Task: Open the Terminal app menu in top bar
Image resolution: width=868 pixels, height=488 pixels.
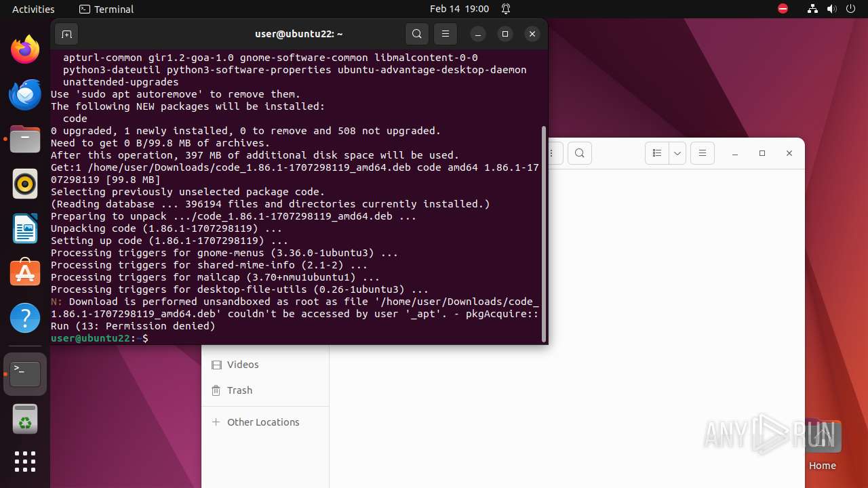Action: point(106,9)
